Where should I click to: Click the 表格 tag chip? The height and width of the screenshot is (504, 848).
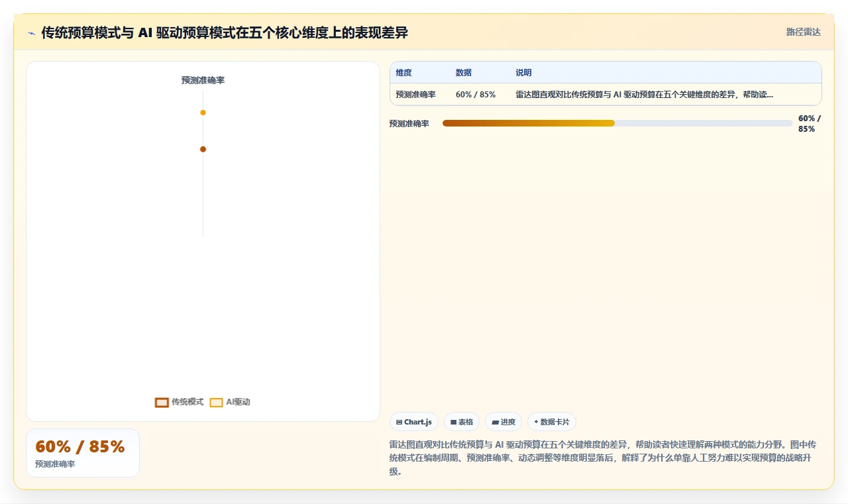[461, 422]
